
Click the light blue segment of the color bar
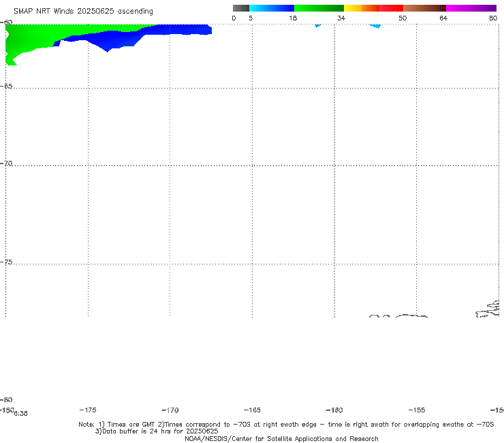click(x=272, y=8)
